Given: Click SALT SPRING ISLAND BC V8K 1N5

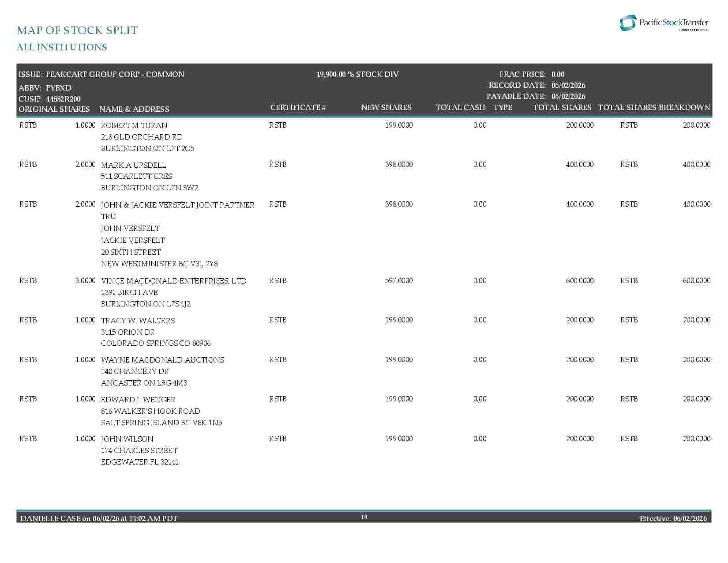Looking at the screenshot, I should 161,423.
